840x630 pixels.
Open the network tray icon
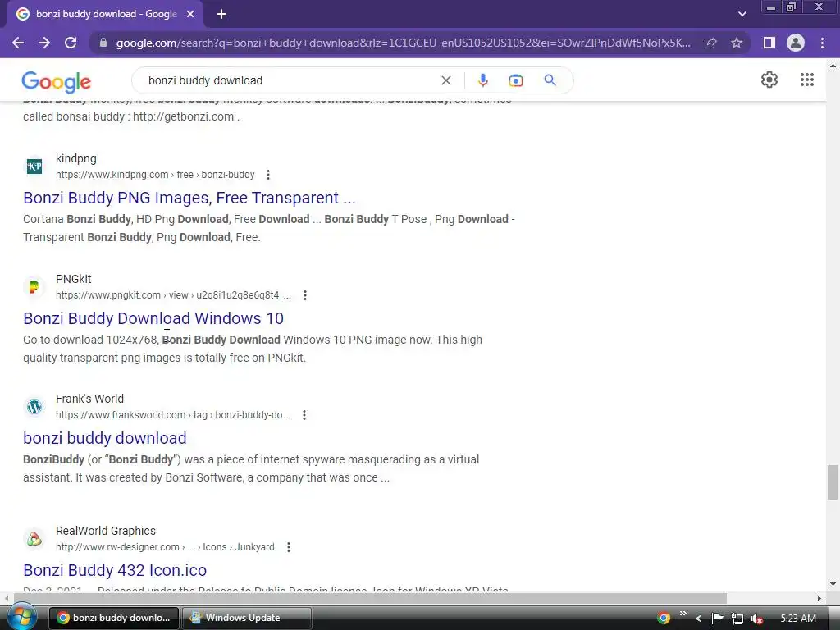pos(737,619)
